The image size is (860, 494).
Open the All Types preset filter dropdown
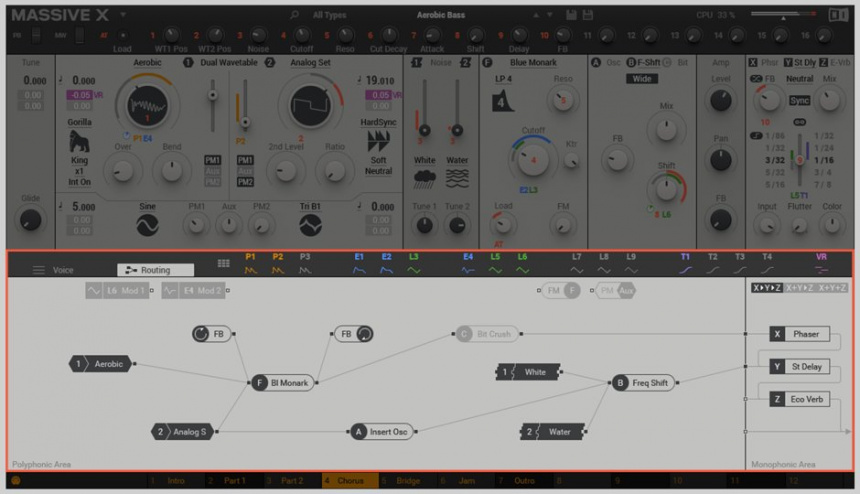tap(330, 15)
